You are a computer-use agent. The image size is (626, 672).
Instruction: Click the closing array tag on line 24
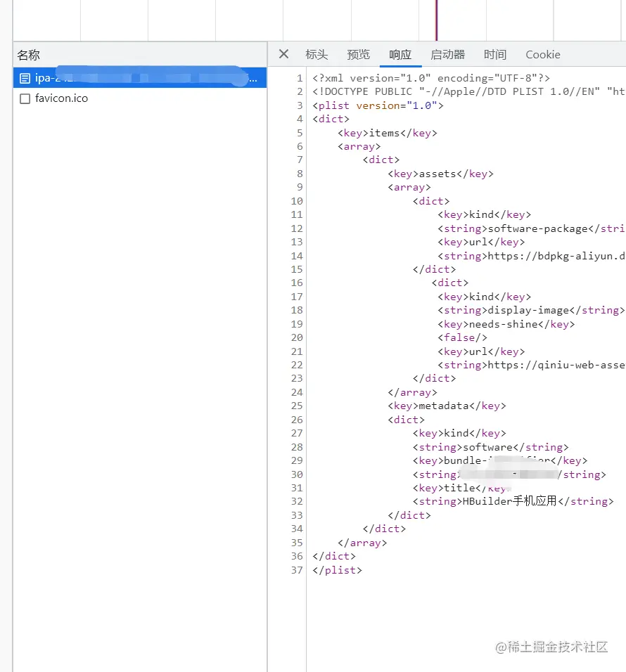coord(412,392)
